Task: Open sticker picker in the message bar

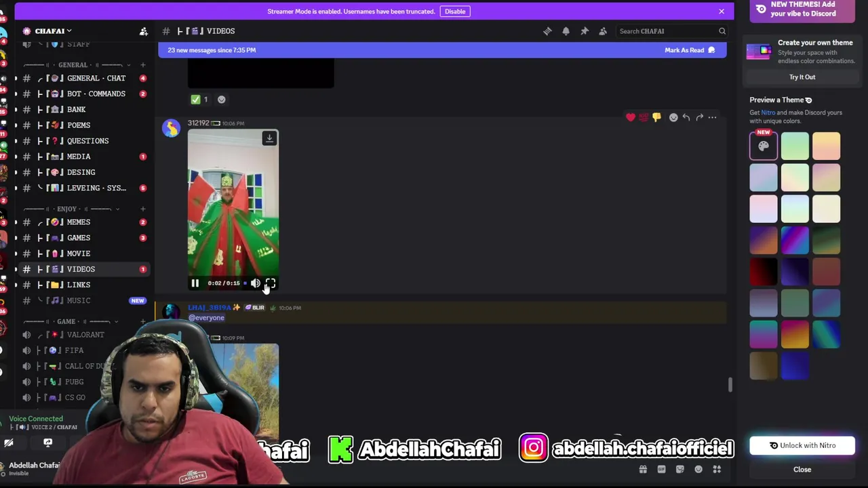Action: (680, 469)
